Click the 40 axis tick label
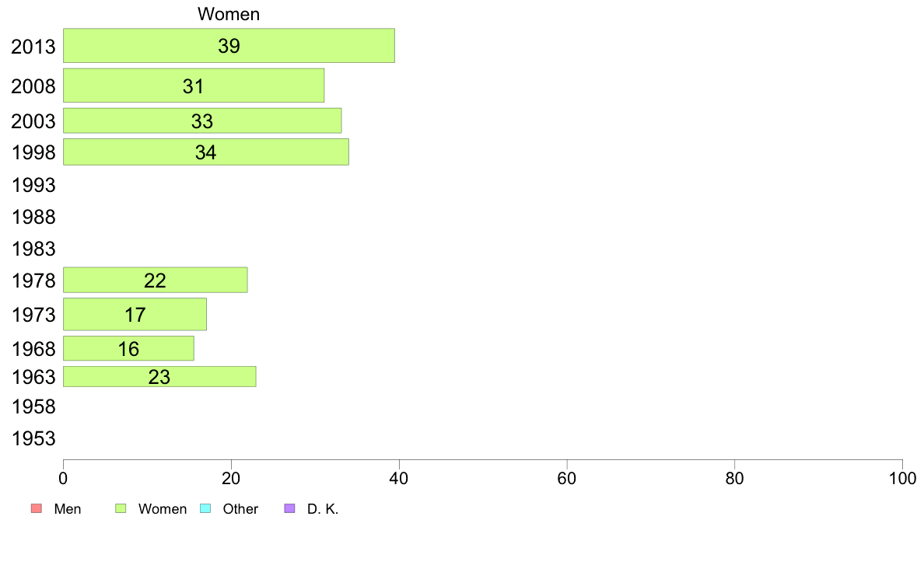Viewport: 924px width, 572px height. point(399,478)
